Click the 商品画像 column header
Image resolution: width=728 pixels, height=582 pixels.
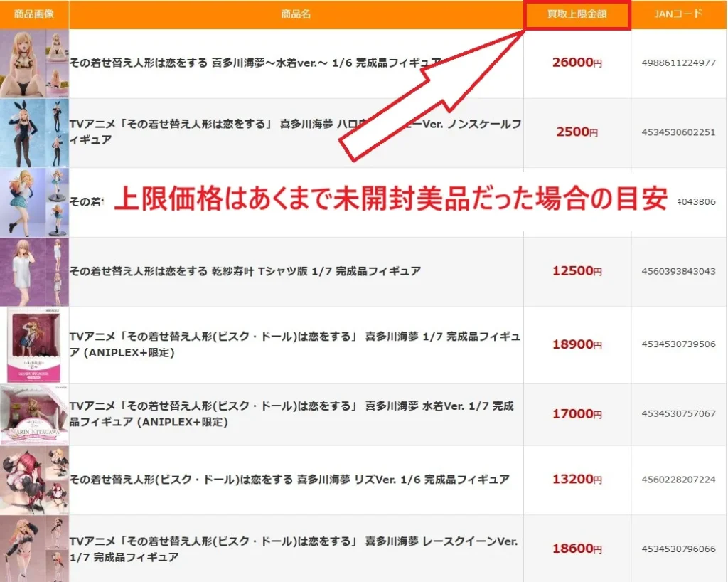34,14
